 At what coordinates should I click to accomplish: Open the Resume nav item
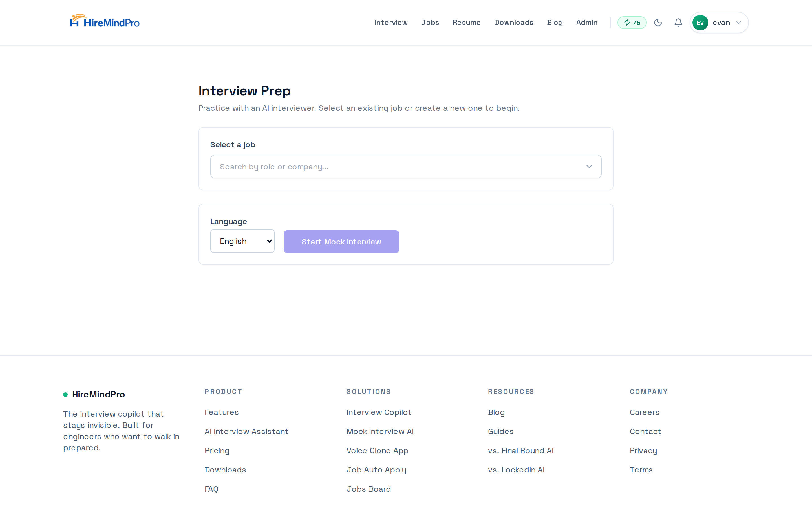(466, 23)
